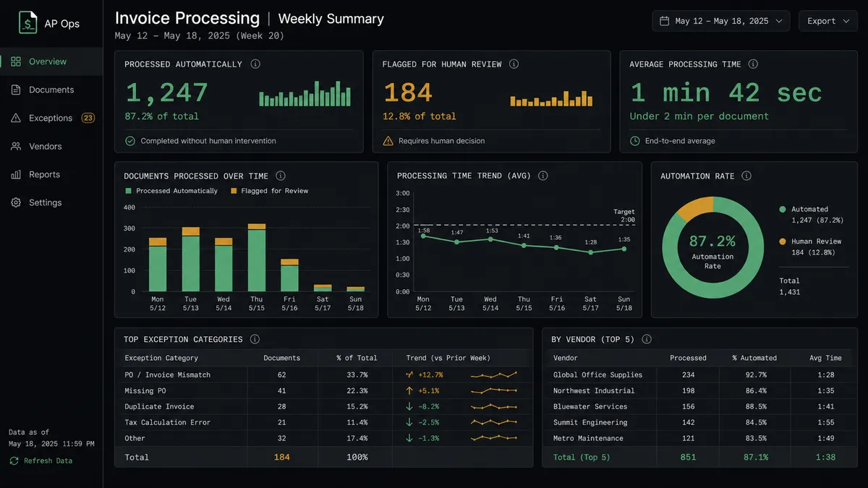Image resolution: width=868 pixels, height=488 pixels.
Task: Click the 184 flagged for review value
Action: pos(408,93)
